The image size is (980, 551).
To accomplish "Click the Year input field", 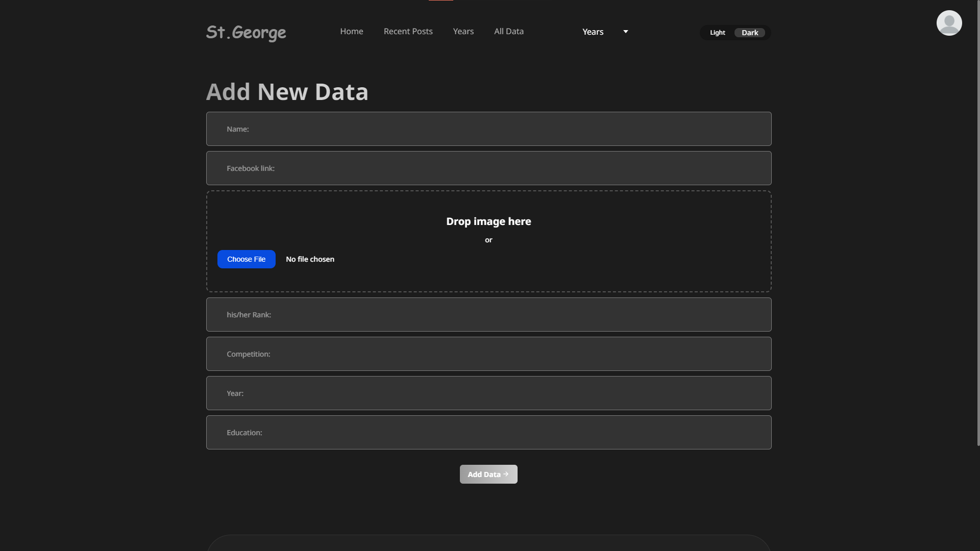I will (488, 393).
